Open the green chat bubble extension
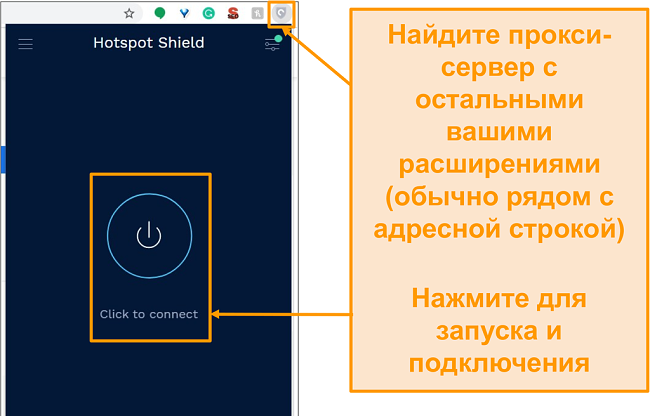Screen dimensions: 650x416 (160, 14)
